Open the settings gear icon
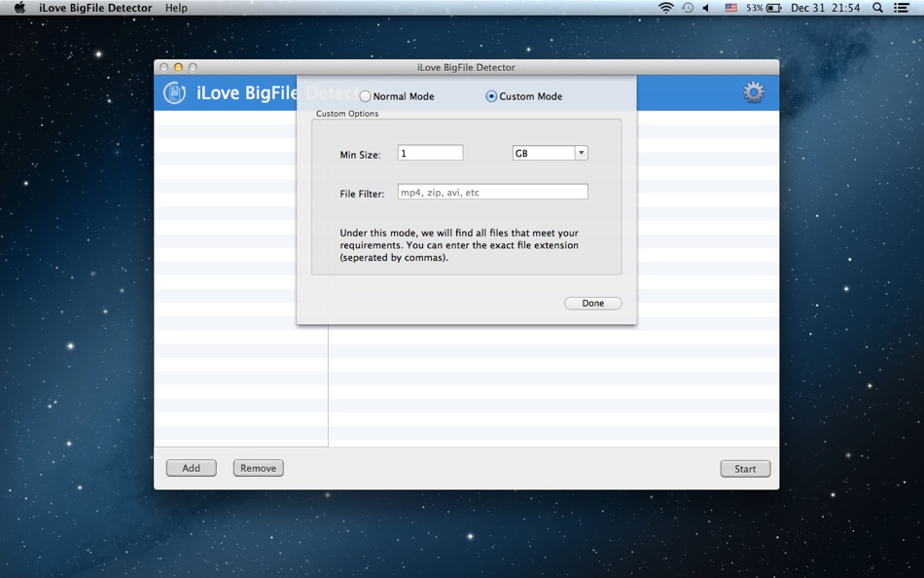This screenshot has height=578, width=924. 753,92
